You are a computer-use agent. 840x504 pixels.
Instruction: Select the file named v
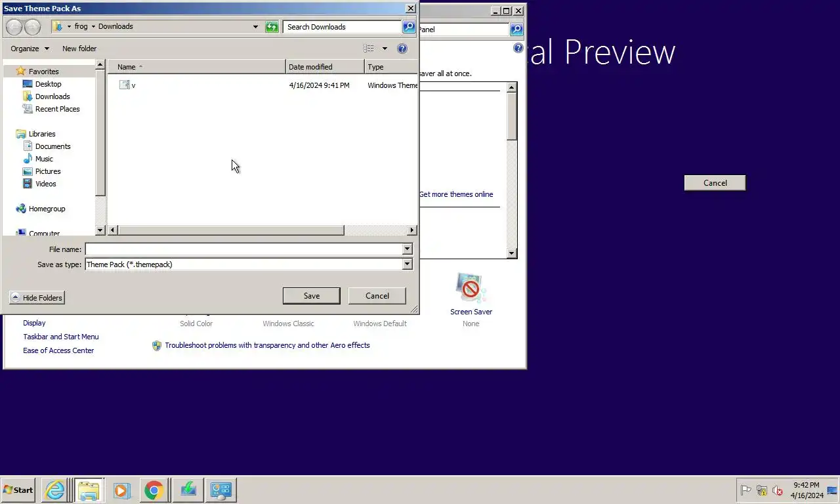(x=133, y=85)
